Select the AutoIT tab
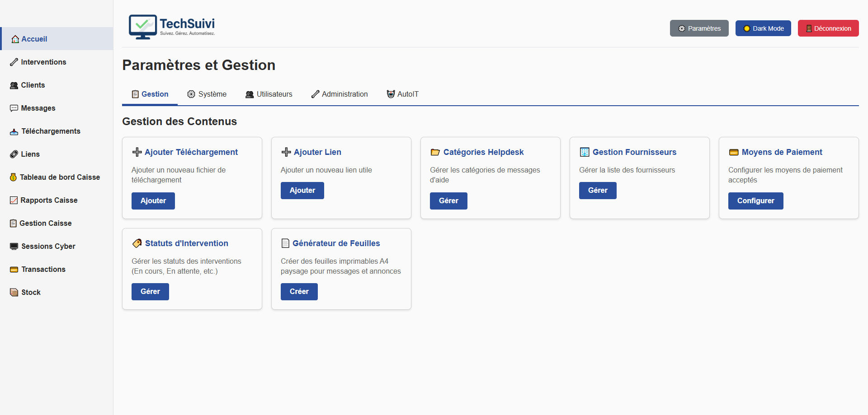 click(x=402, y=94)
